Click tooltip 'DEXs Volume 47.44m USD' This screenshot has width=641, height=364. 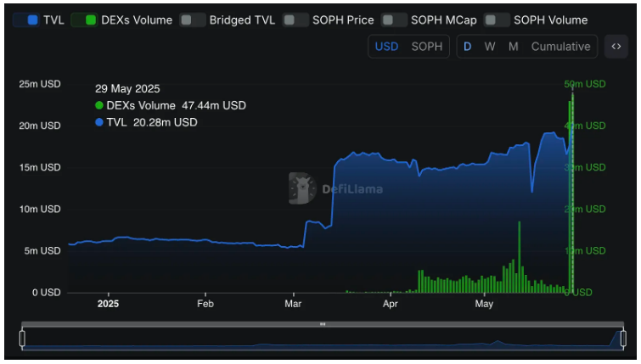[171, 105]
